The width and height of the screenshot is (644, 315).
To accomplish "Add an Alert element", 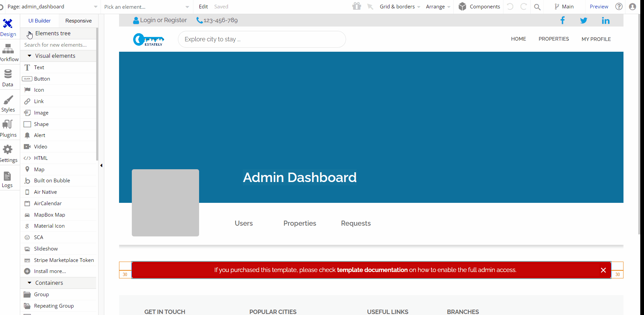I will click(x=59, y=135).
